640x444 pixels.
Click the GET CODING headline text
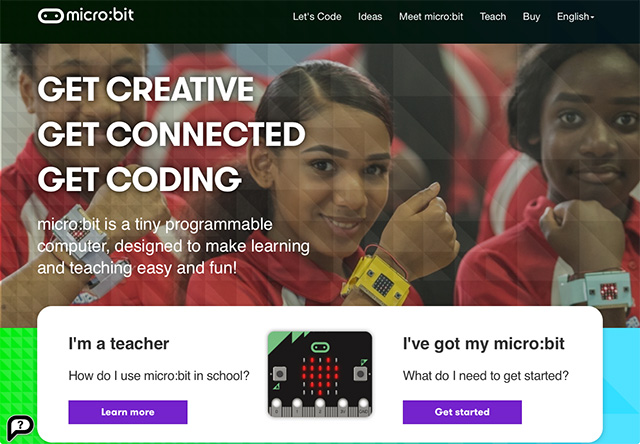point(140,179)
